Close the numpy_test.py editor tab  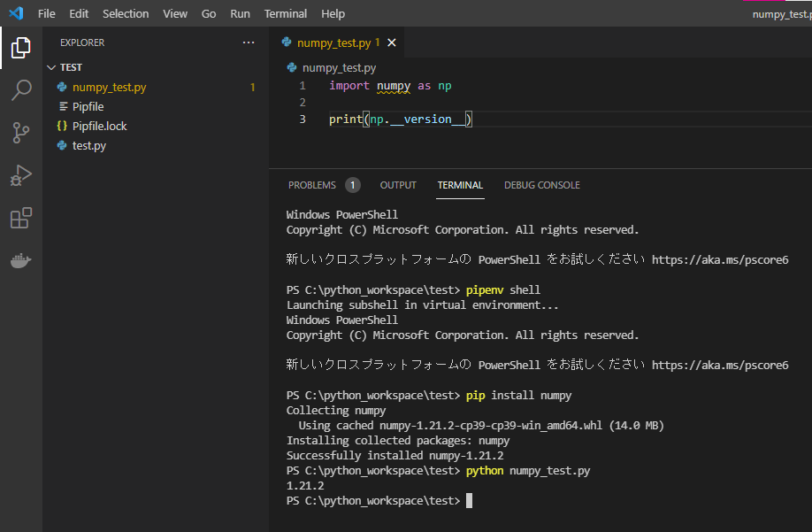[392, 42]
